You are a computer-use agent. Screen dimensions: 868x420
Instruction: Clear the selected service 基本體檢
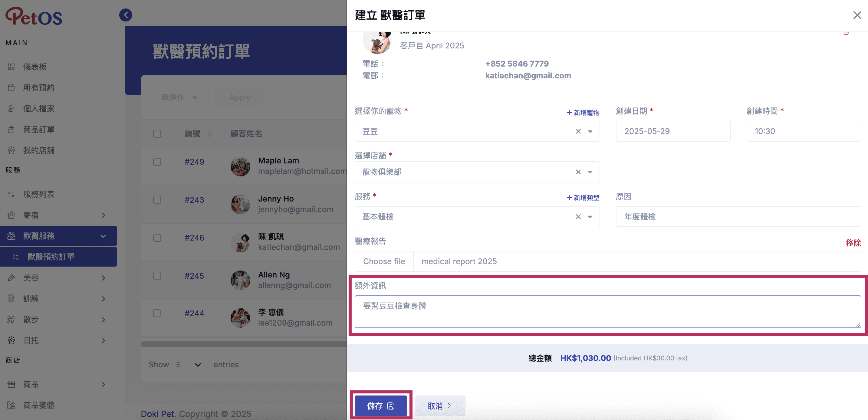coord(578,217)
